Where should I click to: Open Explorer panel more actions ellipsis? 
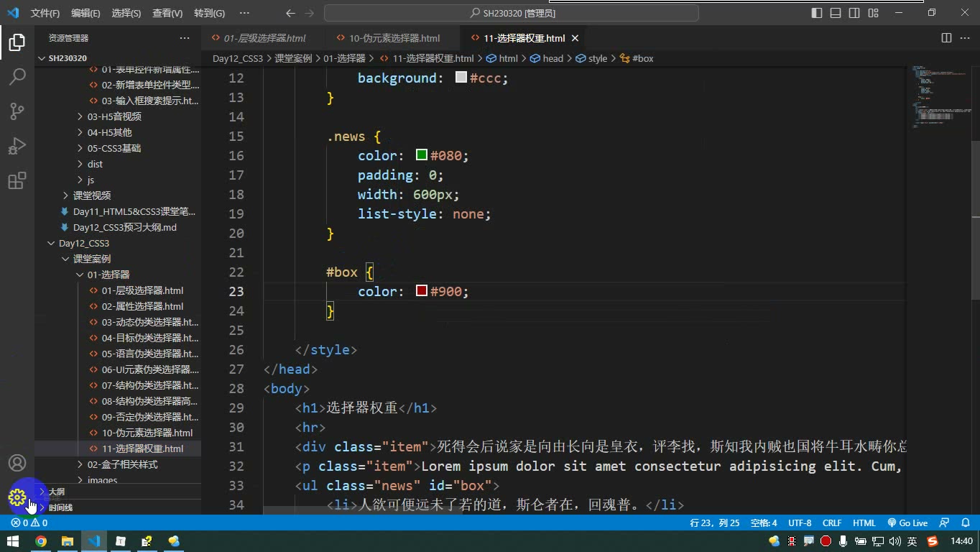click(185, 38)
